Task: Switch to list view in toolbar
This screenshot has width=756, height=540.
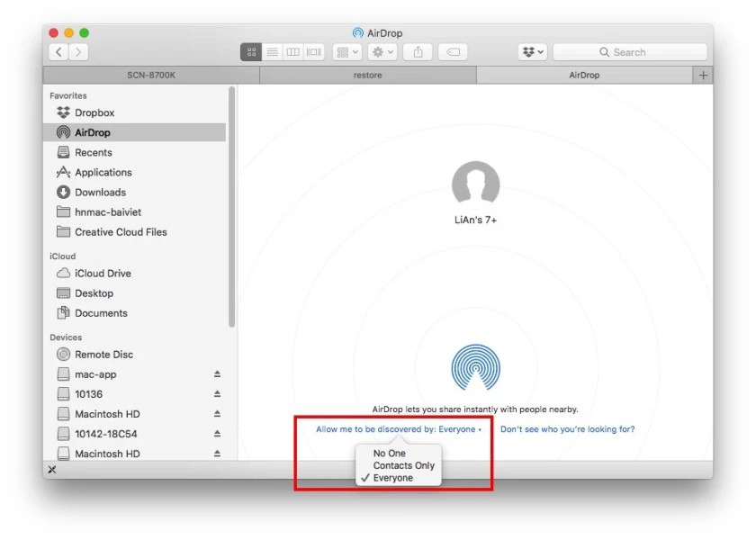Action: coord(273,52)
